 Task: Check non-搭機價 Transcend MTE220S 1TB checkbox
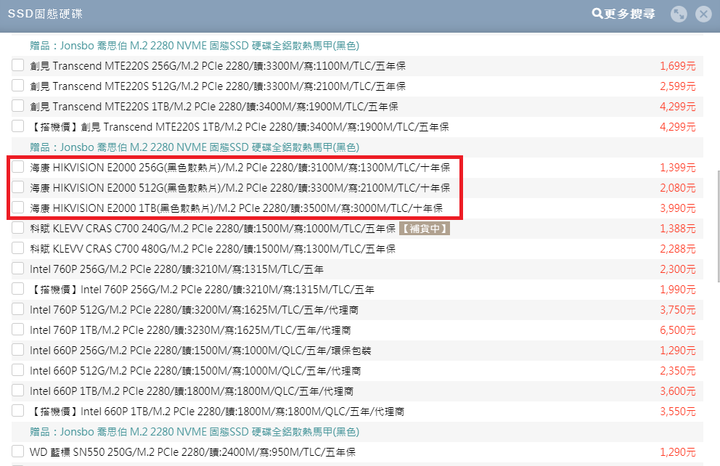point(18,106)
